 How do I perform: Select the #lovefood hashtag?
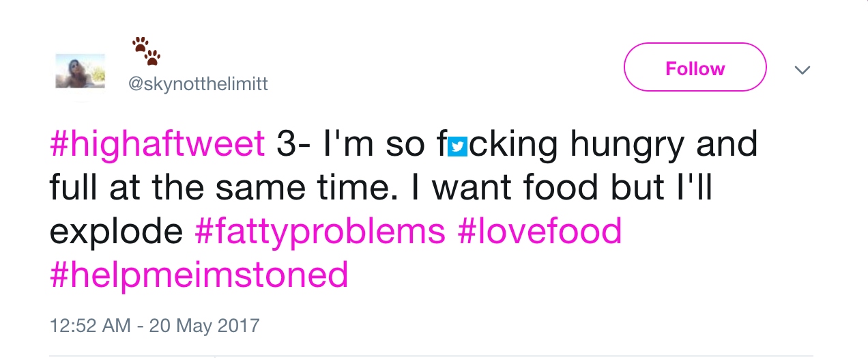[x=540, y=231]
